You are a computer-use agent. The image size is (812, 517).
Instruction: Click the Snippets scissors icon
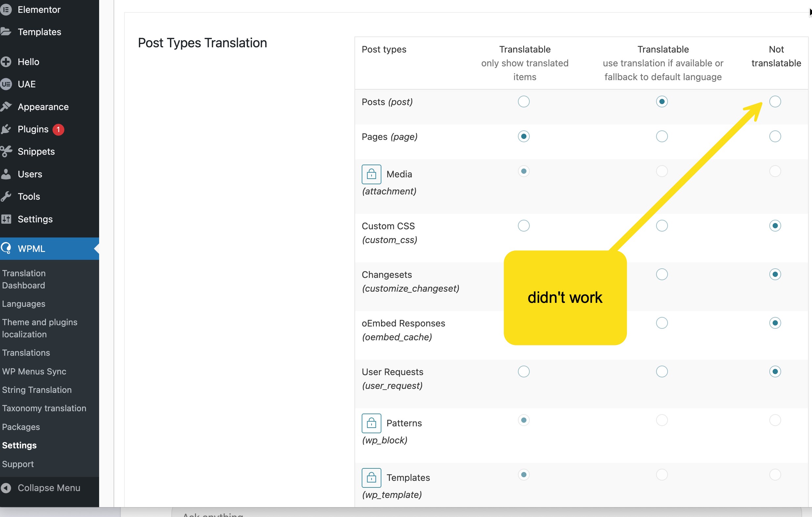point(6,151)
